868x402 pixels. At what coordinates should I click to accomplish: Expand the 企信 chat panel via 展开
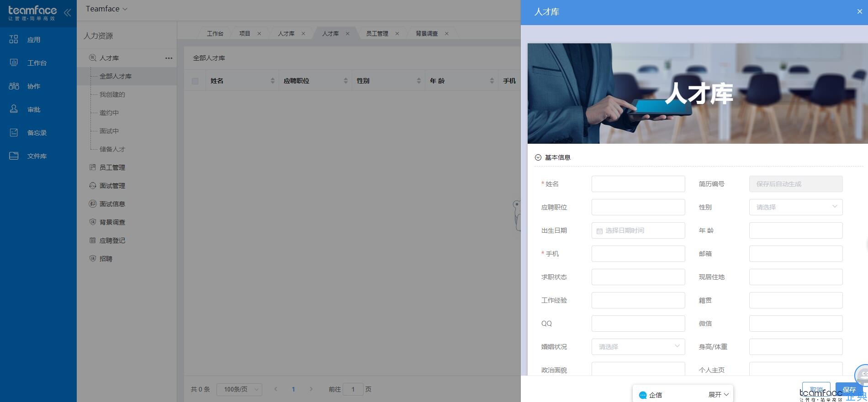pos(718,395)
